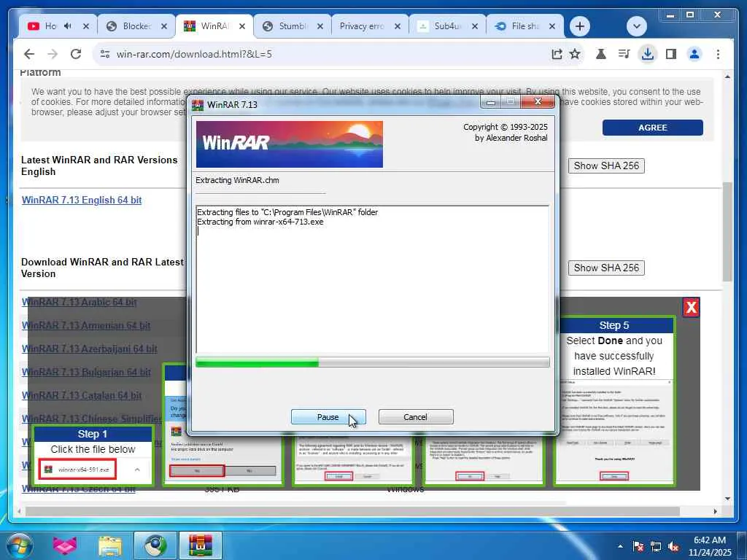Viewport: 747px width, 560px height.
Task: Open WinRAR 7.13 Armenian 64 bit link
Action: (x=86, y=325)
